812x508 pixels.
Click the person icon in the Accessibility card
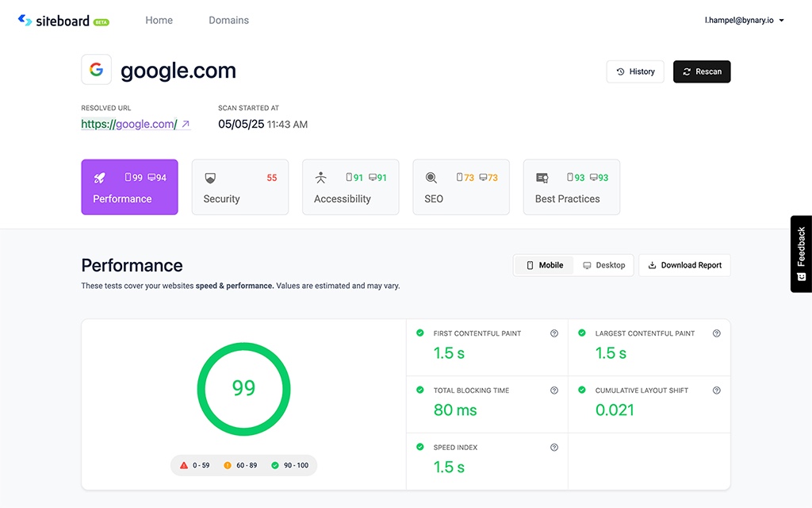[320, 178]
